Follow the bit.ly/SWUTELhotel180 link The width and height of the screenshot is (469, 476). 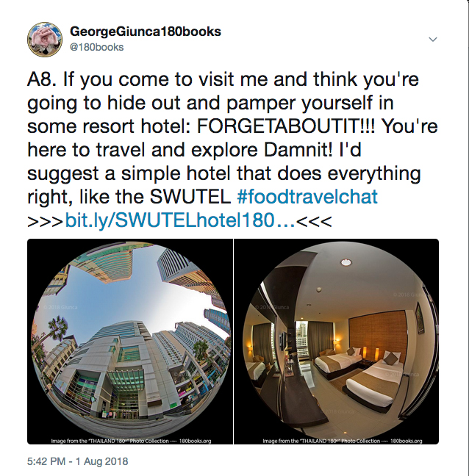pyautogui.click(x=180, y=220)
